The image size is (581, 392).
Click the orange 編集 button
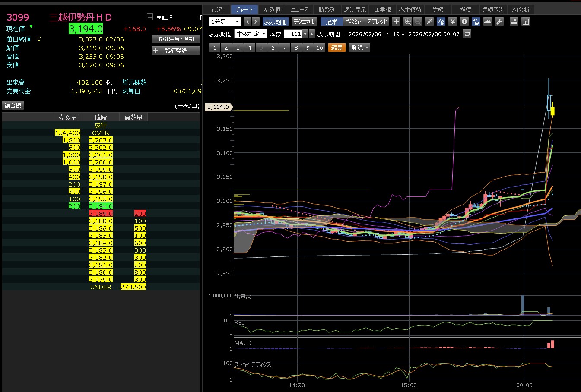pos(337,47)
